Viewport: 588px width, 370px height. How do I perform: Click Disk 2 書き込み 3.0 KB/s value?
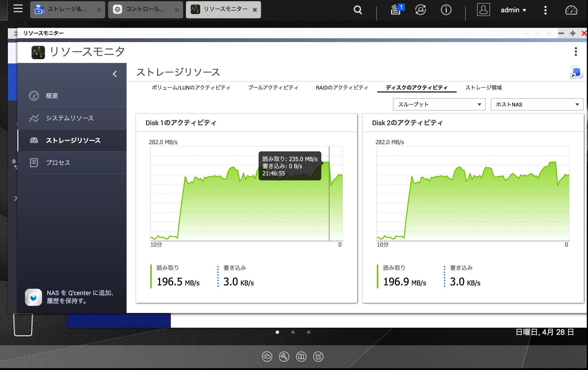465,282
